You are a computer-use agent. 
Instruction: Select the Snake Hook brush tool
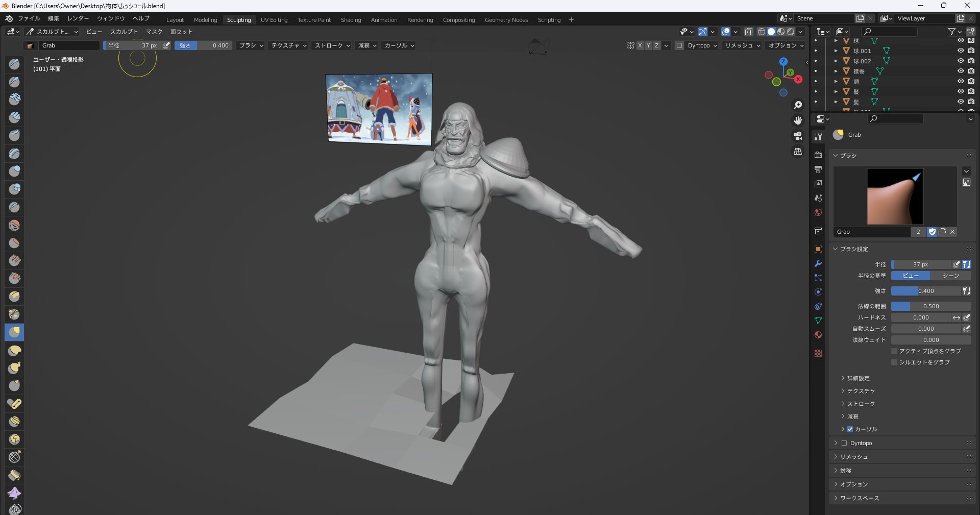point(14,368)
